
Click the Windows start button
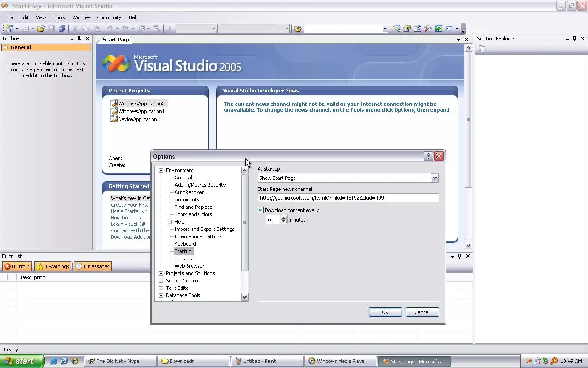click(22, 361)
